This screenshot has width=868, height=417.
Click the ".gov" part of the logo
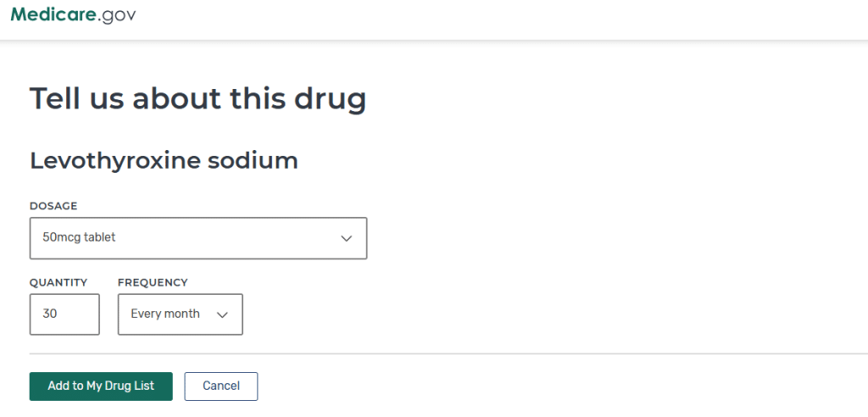115,14
